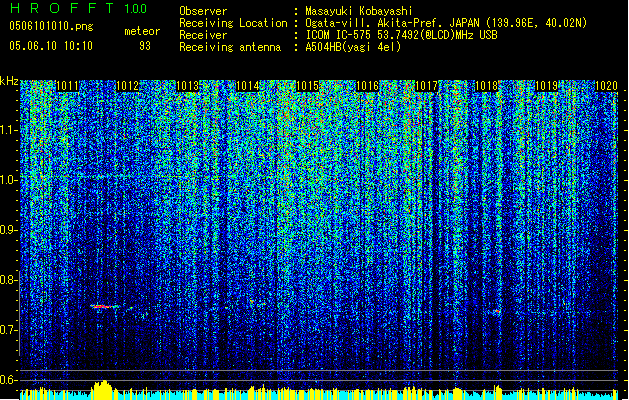Click the 1015 time marker
Viewport: 629px width, 400px height.
tap(307, 86)
